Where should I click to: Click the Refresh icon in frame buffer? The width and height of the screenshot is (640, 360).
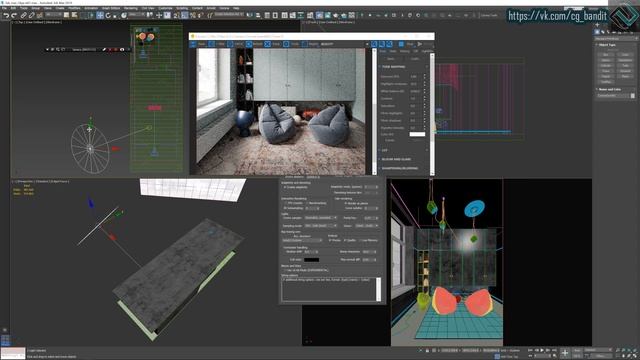pyautogui.click(x=249, y=44)
